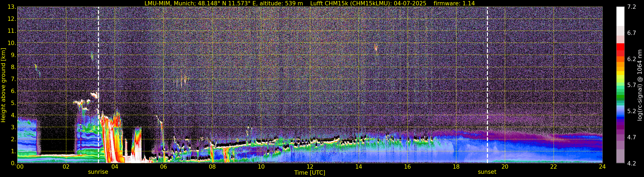The width and height of the screenshot is (644, 177).
Task: Click the colorbar tick value 7.2
Action: [632, 7]
